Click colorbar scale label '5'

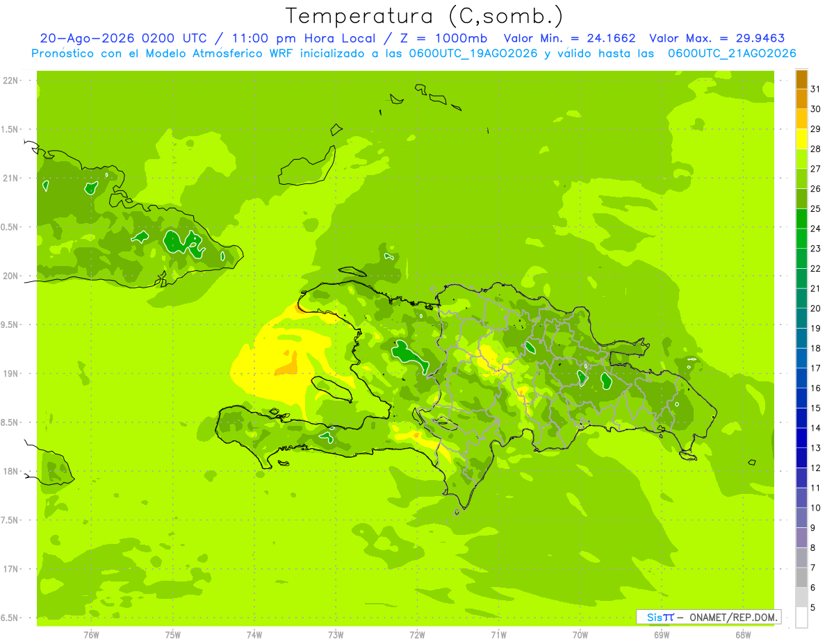pyautogui.click(x=813, y=608)
